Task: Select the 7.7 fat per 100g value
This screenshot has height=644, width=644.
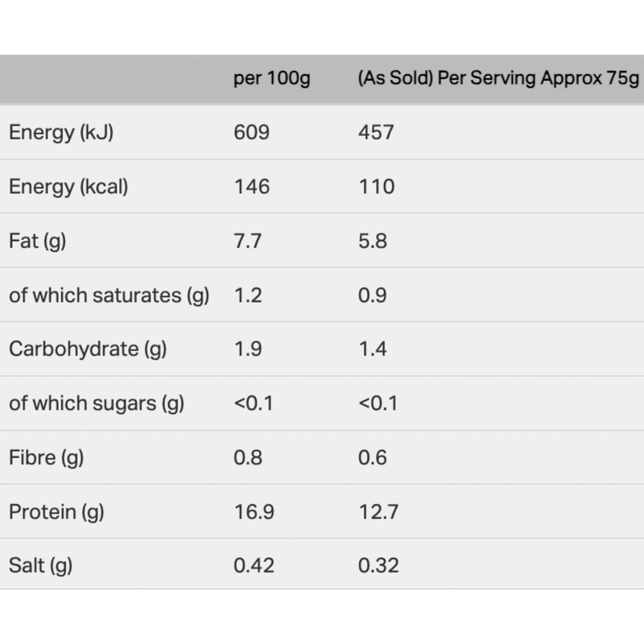Action: [x=247, y=241]
